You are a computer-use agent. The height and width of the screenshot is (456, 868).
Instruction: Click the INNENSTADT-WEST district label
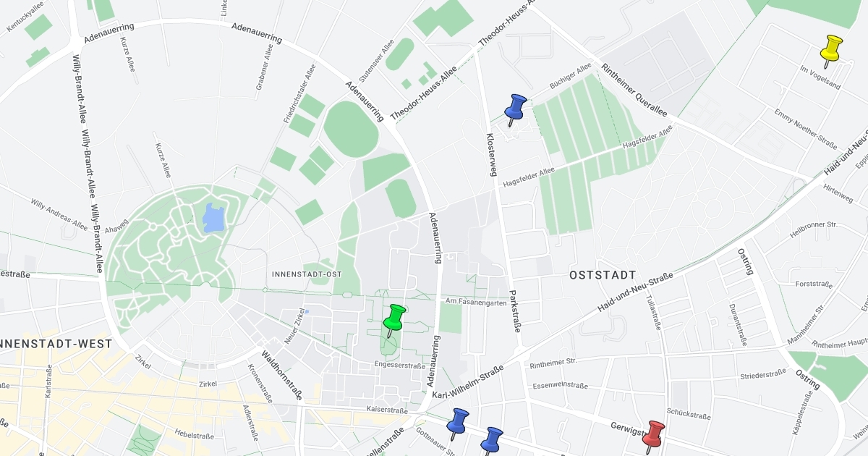pos(56,343)
